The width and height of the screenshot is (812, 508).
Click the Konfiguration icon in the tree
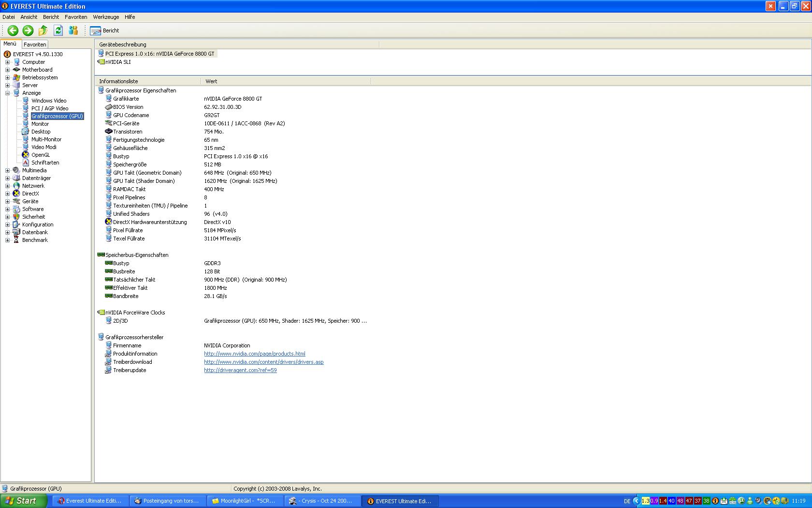[x=16, y=224]
